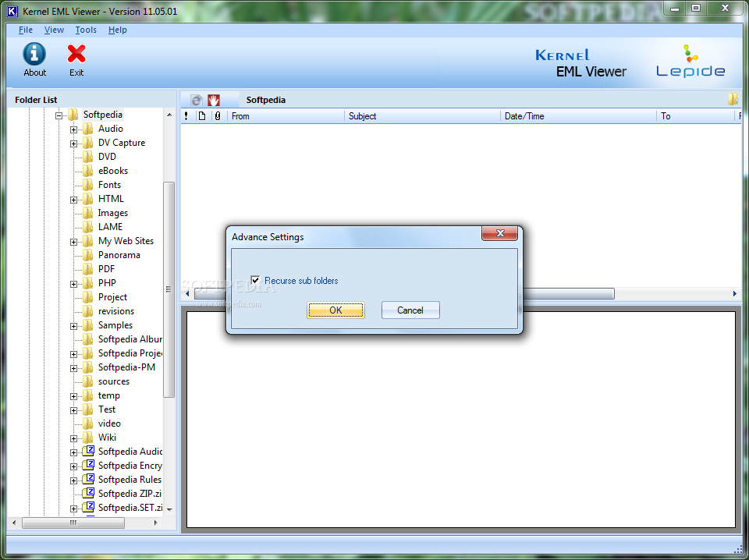Click Kernel app icon in title bar
The width and height of the screenshot is (749, 560).
[x=12, y=12]
